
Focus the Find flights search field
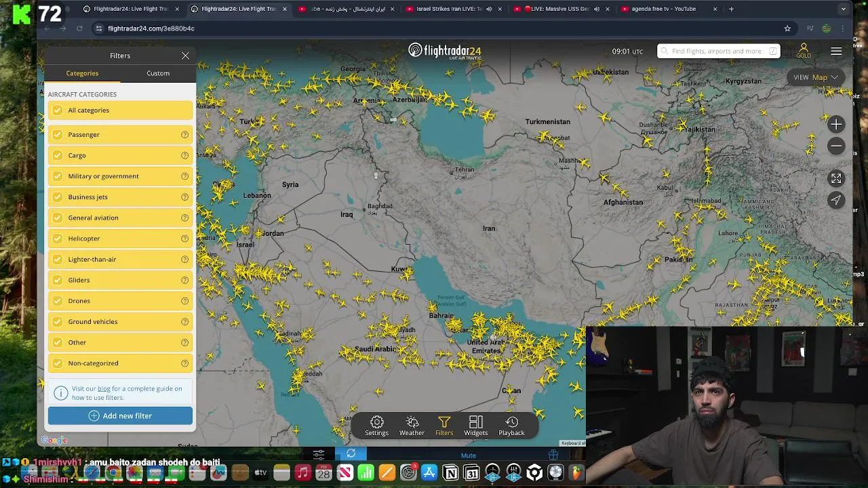(x=718, y=52)
